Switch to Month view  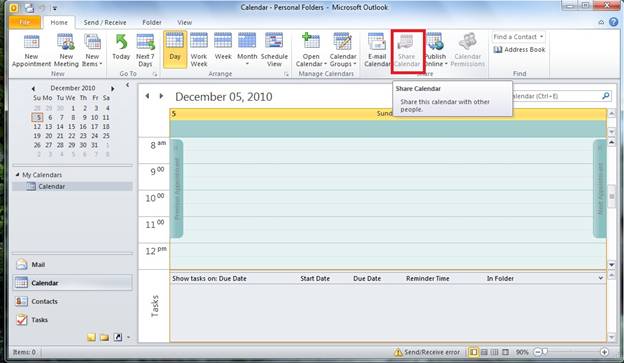(x=247, y=49)
